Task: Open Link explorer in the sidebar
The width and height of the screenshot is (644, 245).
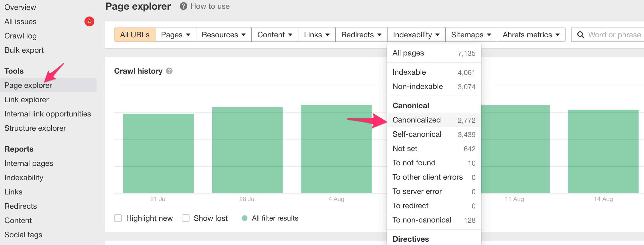Action: (27, 99)
